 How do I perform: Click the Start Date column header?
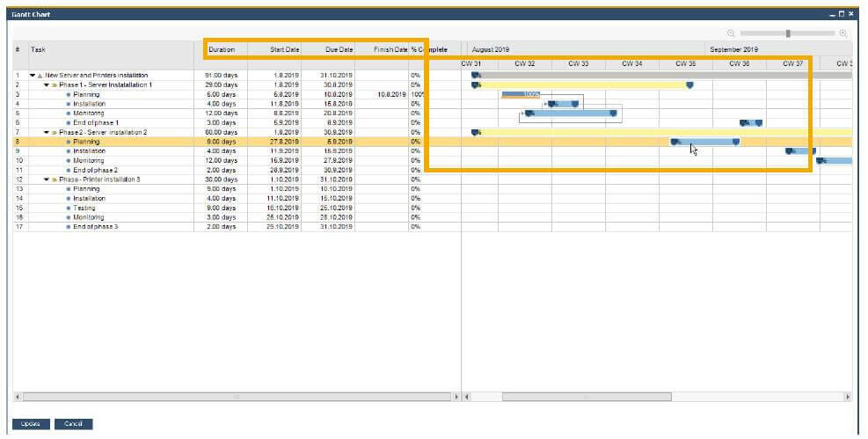(x=285, y=50)
